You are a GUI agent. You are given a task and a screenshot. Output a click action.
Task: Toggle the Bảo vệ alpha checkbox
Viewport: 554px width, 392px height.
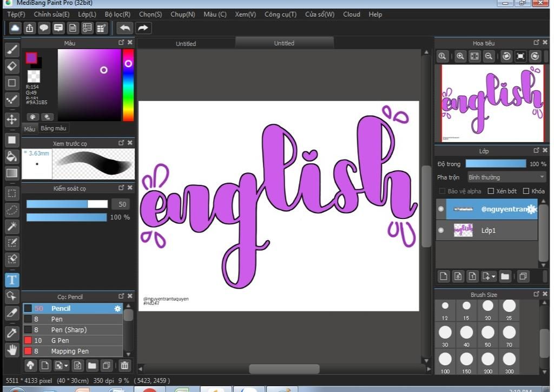click(442, 191)
